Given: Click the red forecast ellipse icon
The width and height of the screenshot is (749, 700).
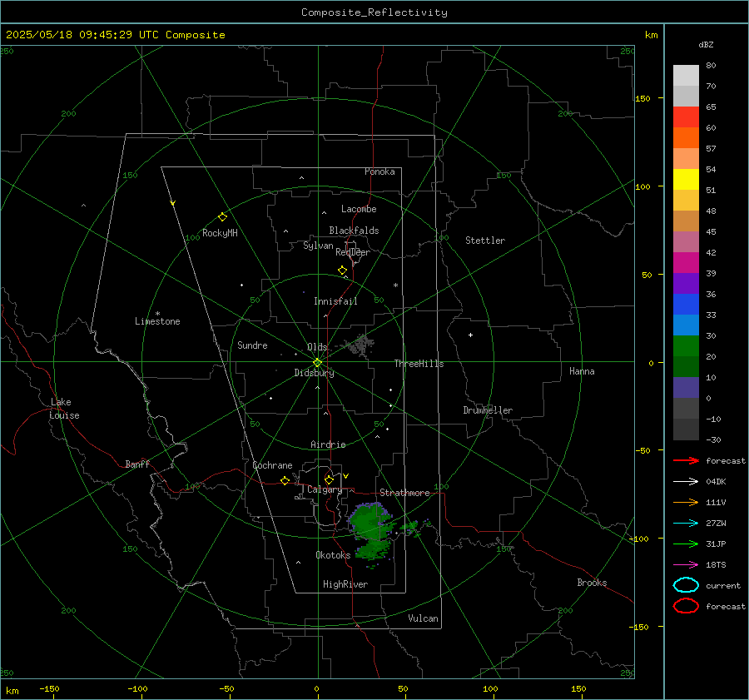Looking at the screenshot, I should point(686,606).
